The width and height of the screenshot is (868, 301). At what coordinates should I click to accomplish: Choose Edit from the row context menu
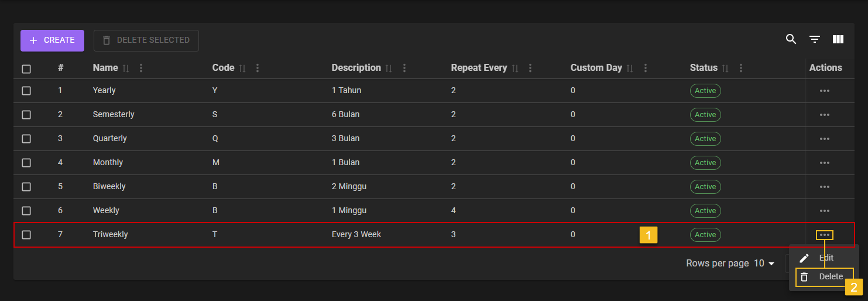coord(825,258)
